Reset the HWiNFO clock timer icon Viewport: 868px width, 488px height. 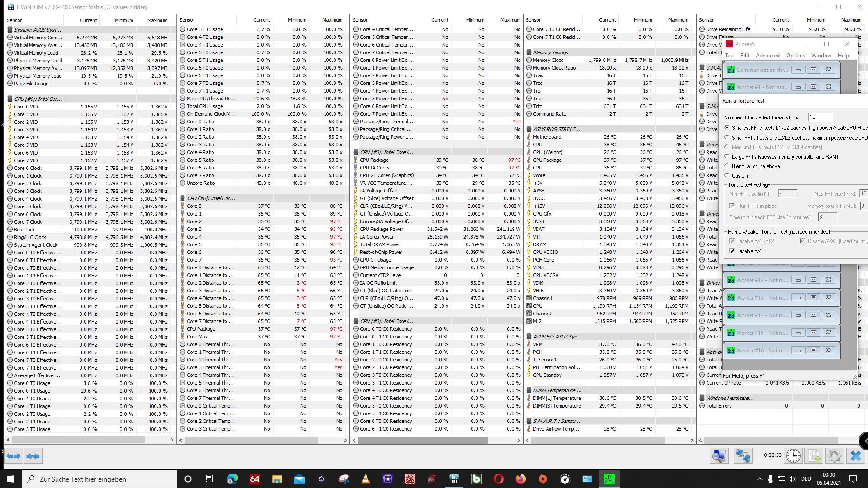pyautogui.click(x=793, y=455)
